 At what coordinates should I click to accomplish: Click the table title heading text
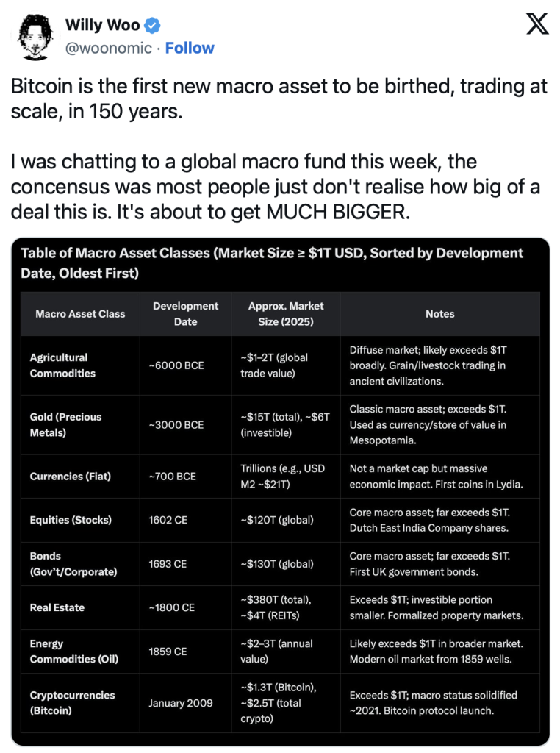click(272, 263)
